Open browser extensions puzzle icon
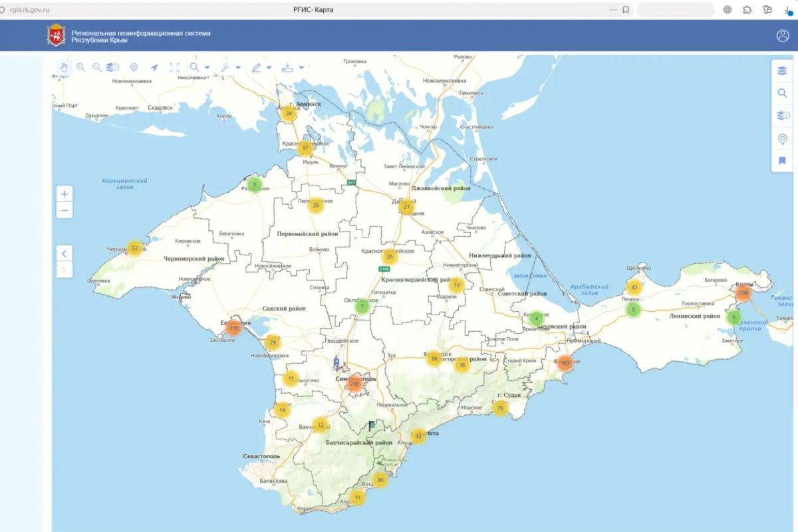Viewport: 798px width, 532px height. 747,10
